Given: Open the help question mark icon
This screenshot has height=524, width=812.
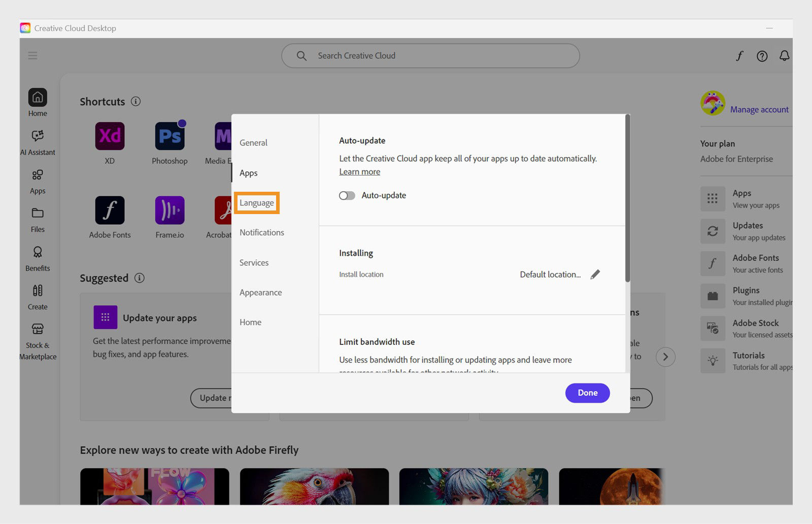Looking at the screenshot, I should coord(762,56).
